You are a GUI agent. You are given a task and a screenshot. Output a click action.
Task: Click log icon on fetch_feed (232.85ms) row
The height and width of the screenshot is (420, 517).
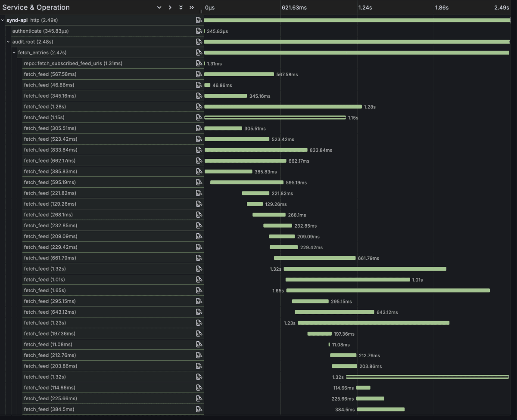click(199, 225)
